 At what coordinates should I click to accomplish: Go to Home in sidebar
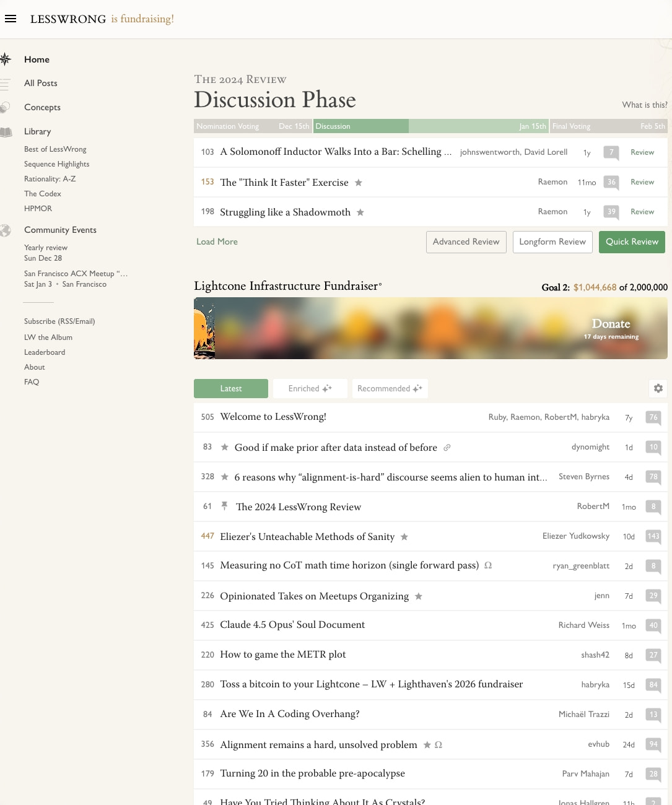pos(37,59)
